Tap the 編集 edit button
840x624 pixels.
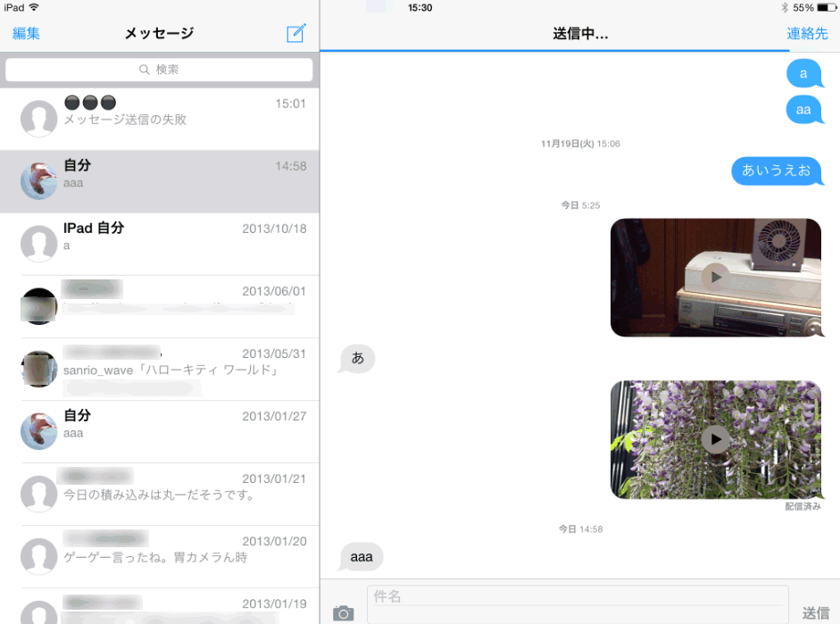[26, 34]
